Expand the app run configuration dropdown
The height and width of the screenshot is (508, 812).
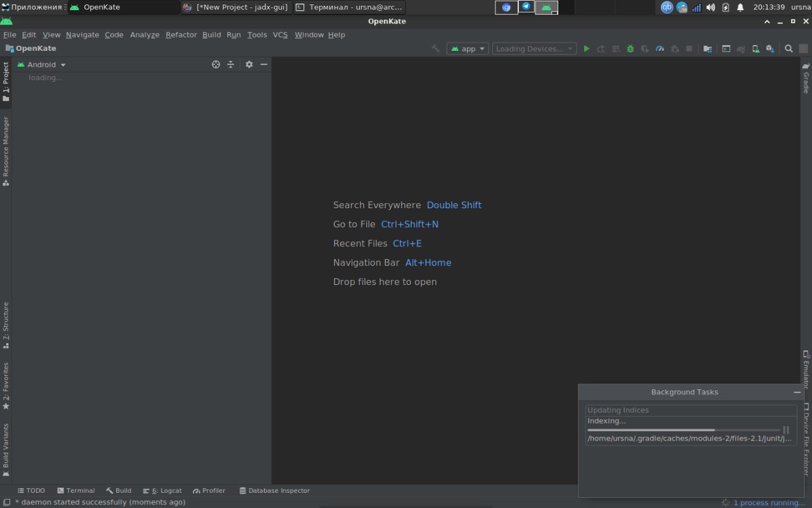coord(468,49)
